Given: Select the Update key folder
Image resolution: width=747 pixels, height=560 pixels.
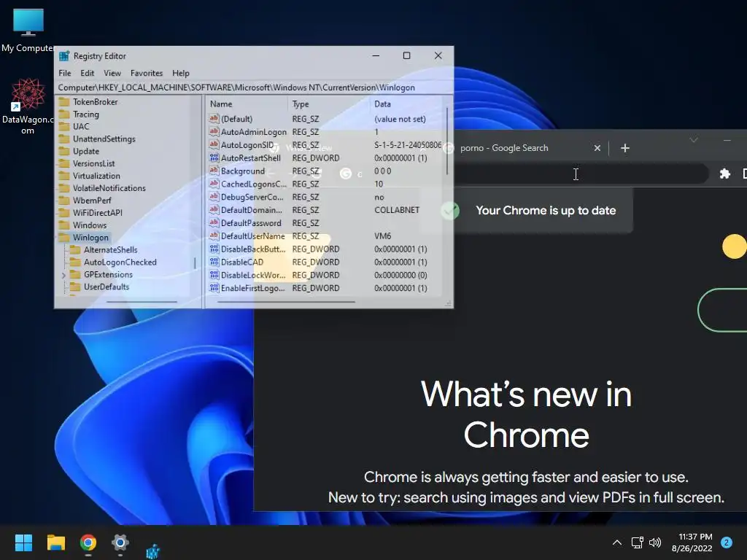Looking at the screenshot, I should 86,152.
